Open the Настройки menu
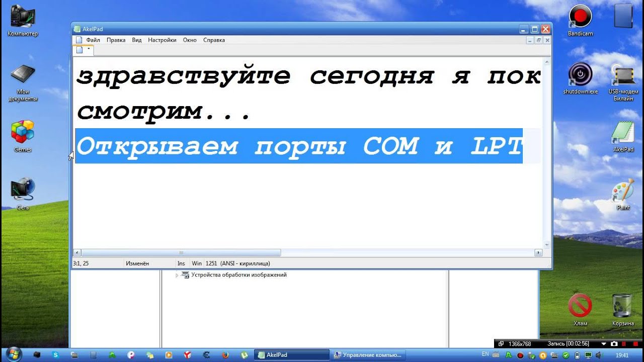This screenshot has height=362, width=644. 162,40
